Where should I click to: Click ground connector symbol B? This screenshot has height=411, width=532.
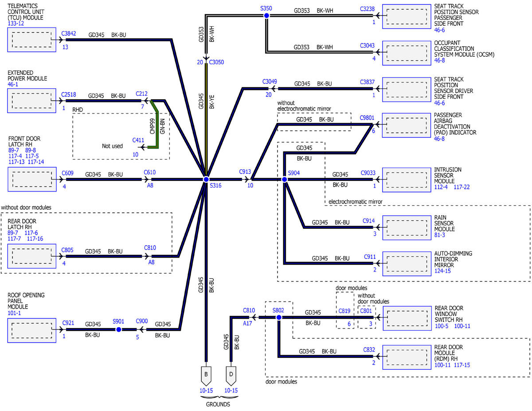tap(205, 375)
